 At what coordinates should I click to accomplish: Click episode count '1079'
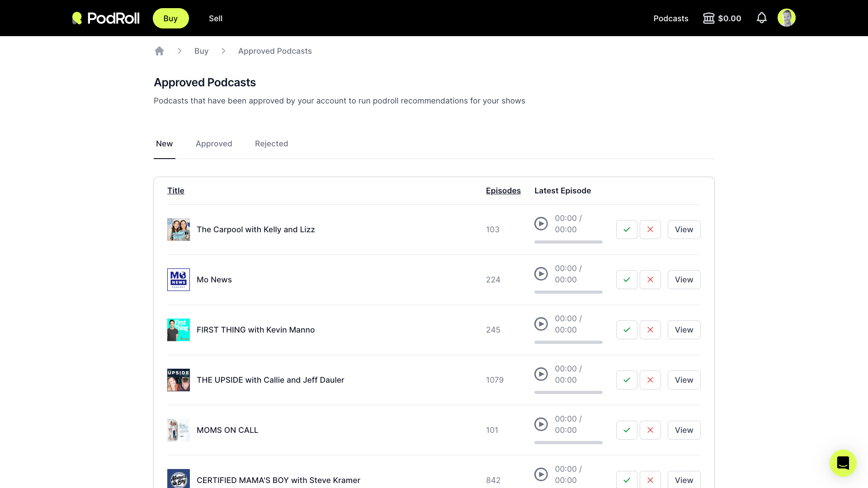pos(495,380)
